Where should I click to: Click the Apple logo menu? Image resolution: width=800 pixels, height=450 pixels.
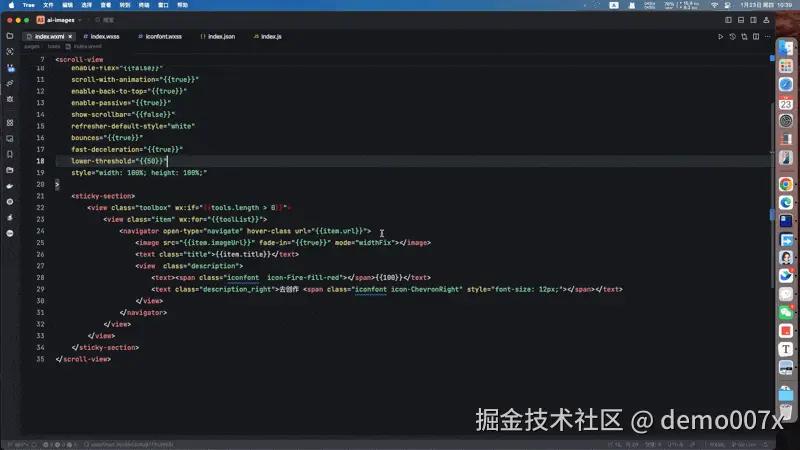click(x=11, y=5)
